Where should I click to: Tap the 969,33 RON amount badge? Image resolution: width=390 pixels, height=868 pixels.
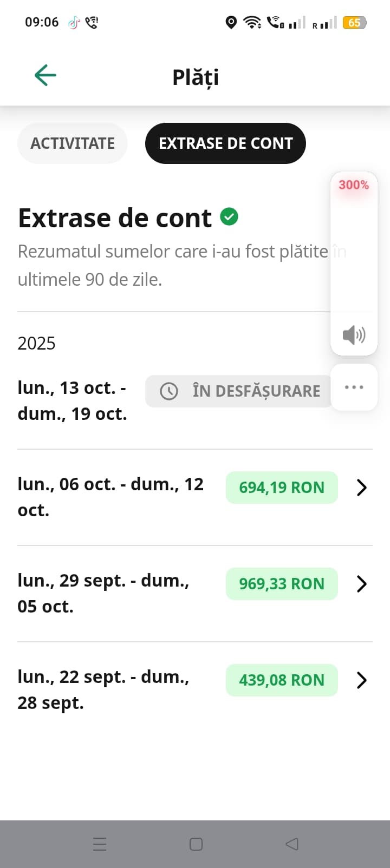(282, 584)
